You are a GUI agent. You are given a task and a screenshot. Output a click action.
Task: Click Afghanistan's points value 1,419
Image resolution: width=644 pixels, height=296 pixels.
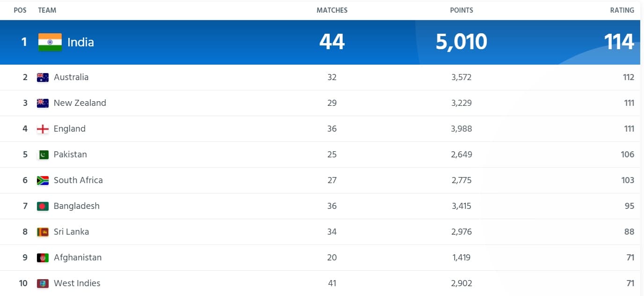pyautogui.click(x=461, y=258)
